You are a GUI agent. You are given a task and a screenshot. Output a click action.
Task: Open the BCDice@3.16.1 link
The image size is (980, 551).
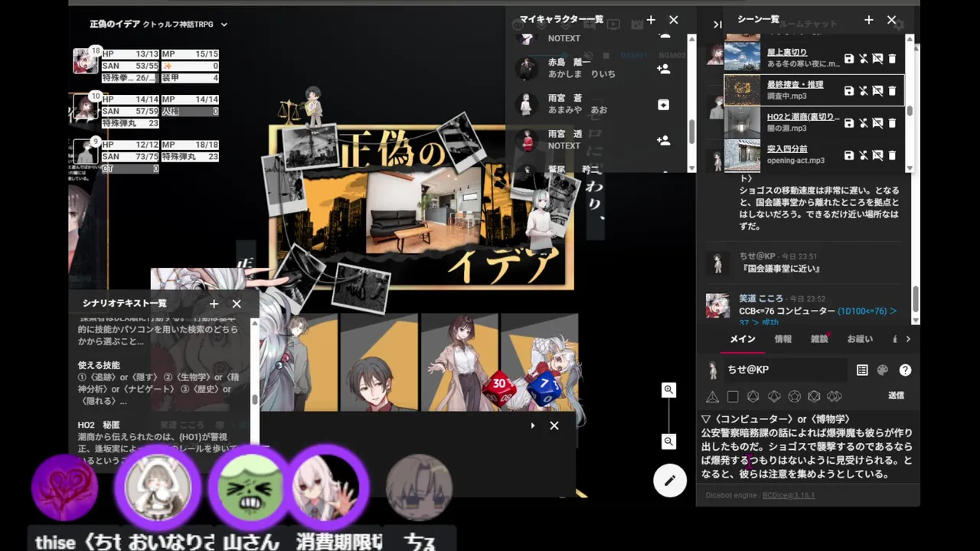coord(789,495)
